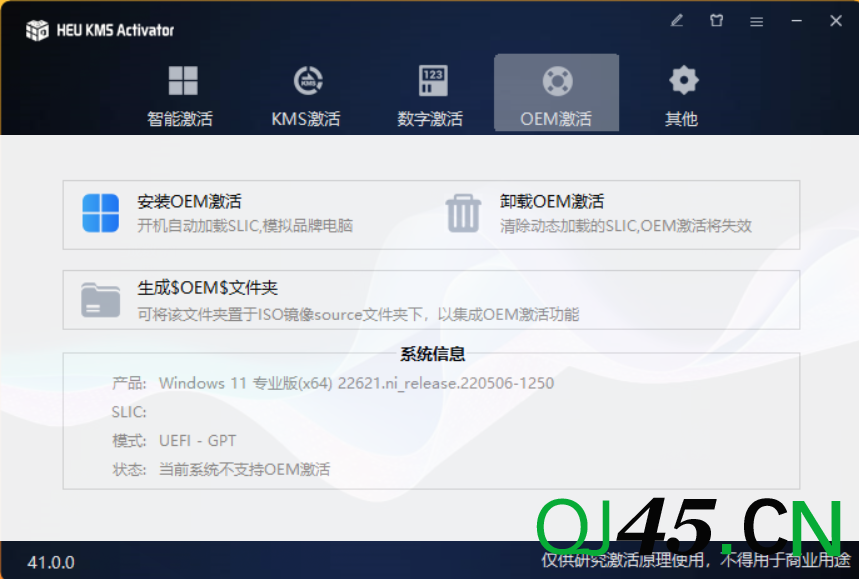859x579 pixels.
Task: Click the pencil edit icon in title bar
Action: (x=677, y=21)
